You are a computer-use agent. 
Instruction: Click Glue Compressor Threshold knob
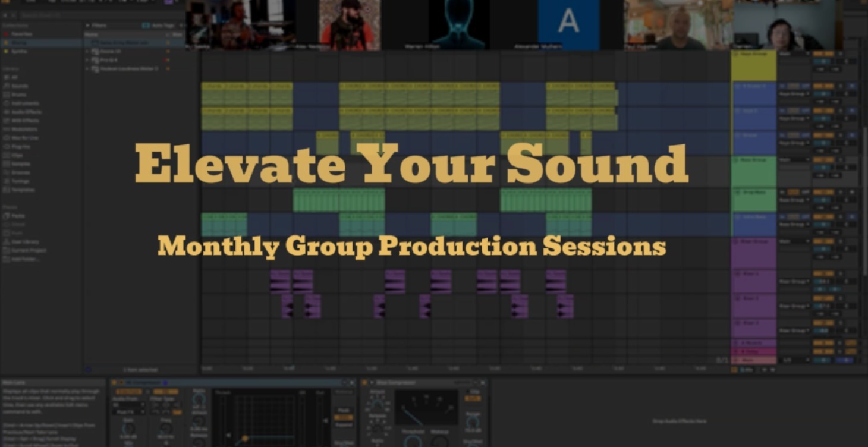(x=413, y=441)
